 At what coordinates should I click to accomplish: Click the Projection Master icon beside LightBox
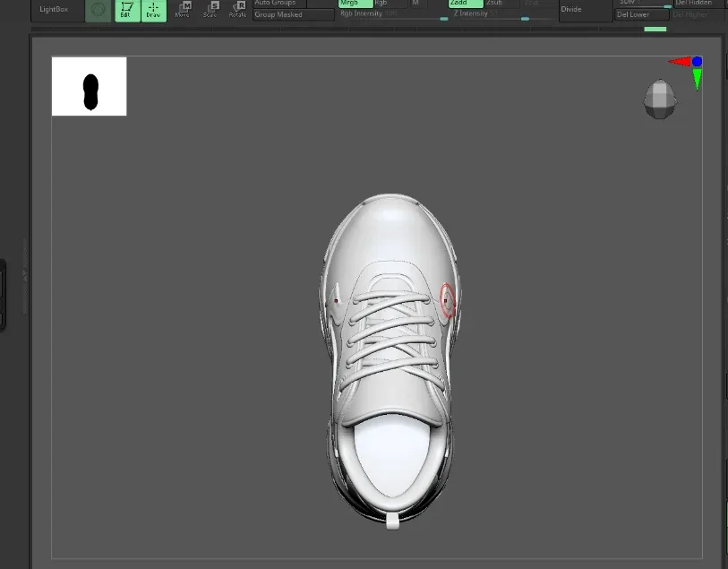tap(96, 10)
